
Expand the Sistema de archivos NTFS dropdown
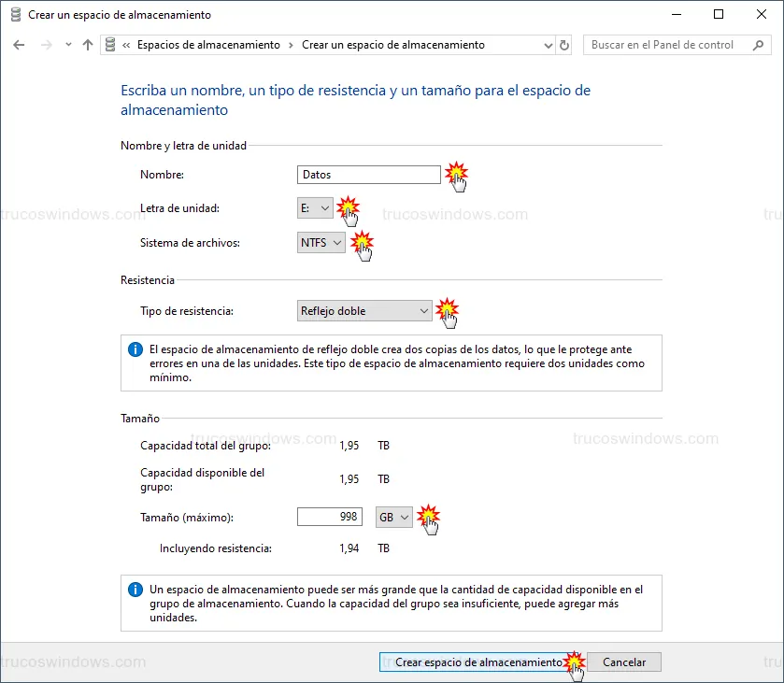(x=321, y=243)
